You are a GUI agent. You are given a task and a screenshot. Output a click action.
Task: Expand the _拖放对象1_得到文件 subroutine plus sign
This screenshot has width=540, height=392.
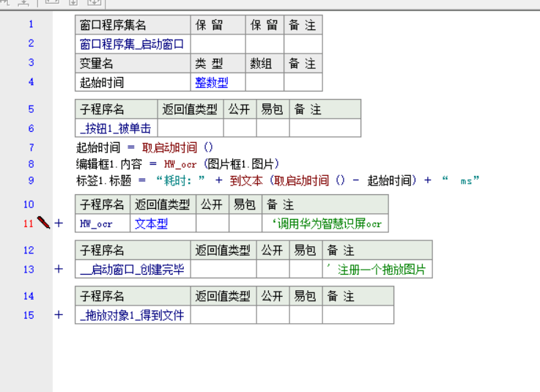coord(59,315)
